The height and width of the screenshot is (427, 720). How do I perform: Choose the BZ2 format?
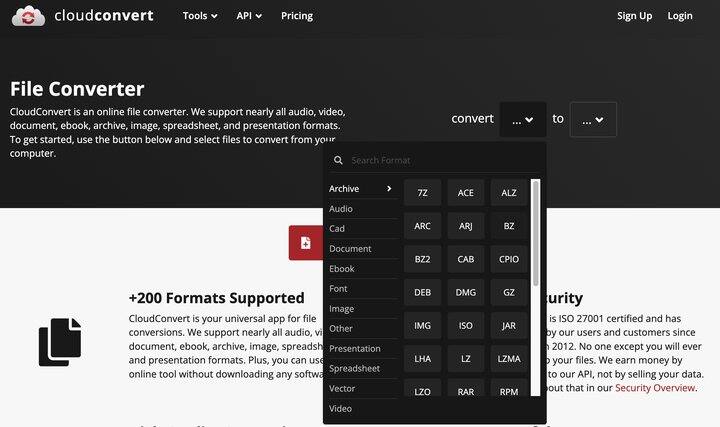click(x=422, y=259)
